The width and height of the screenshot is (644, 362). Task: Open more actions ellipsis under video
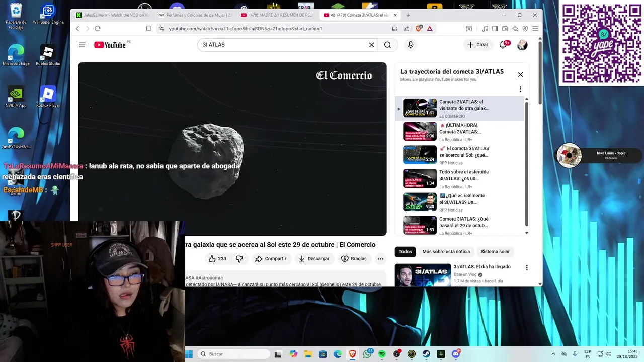click(x=381, y=259)
